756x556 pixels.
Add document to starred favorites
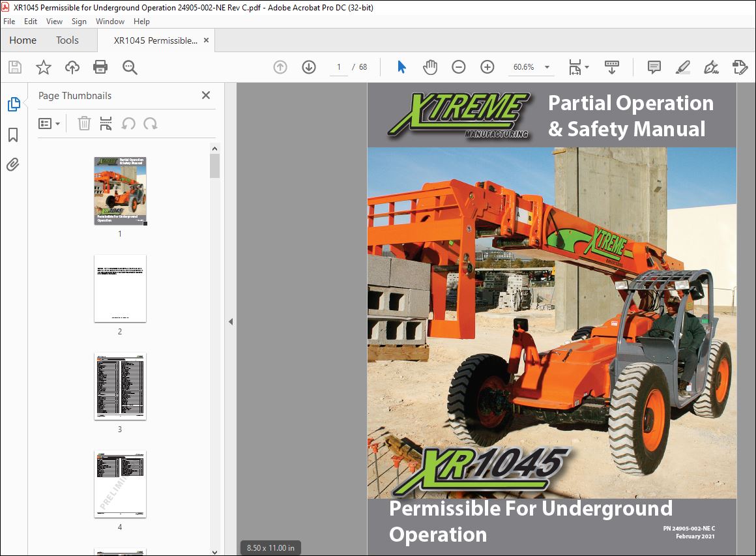pos(44,67)
